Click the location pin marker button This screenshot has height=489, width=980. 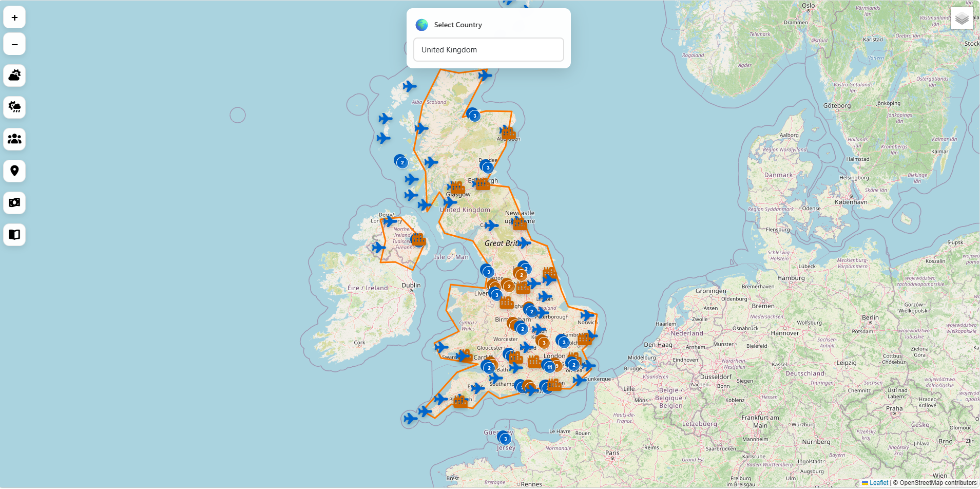pos(14,171)
